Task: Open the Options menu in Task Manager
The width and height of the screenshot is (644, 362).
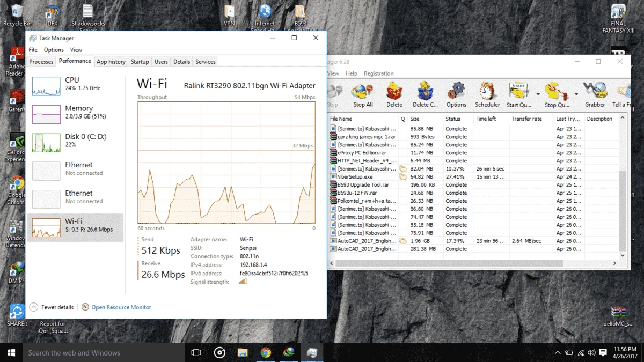Action: point(54,50)
